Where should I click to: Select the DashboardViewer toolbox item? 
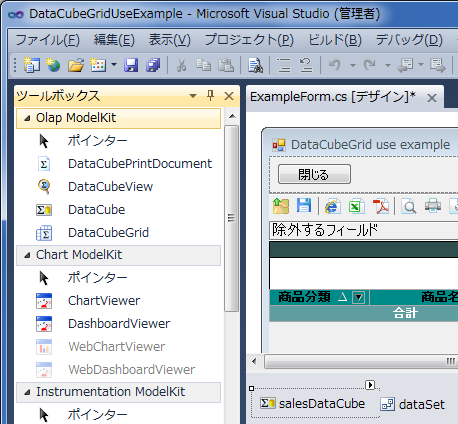(x=118, y=324)
